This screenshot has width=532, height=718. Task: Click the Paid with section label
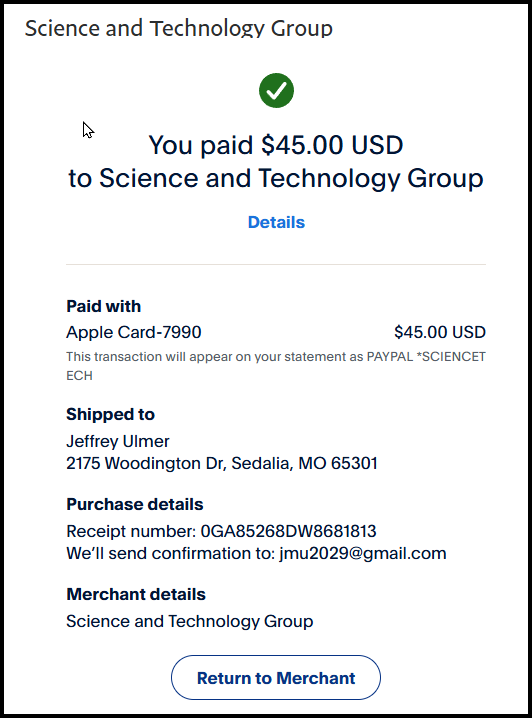103,306
